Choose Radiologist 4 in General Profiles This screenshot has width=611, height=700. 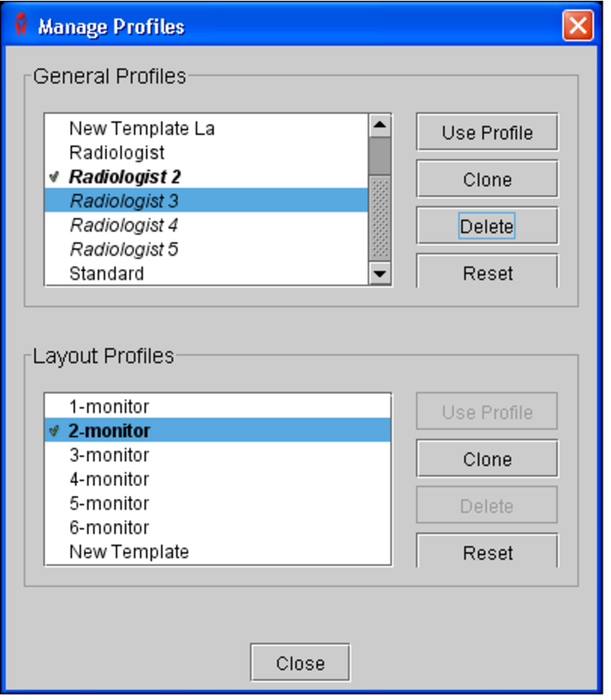[124, 226]
